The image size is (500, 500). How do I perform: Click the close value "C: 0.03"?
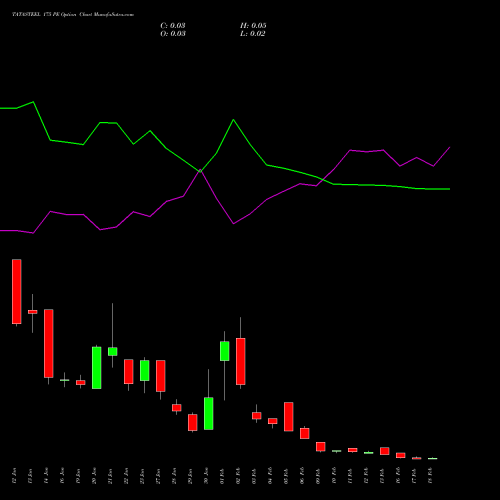click(x=173, y=26)
